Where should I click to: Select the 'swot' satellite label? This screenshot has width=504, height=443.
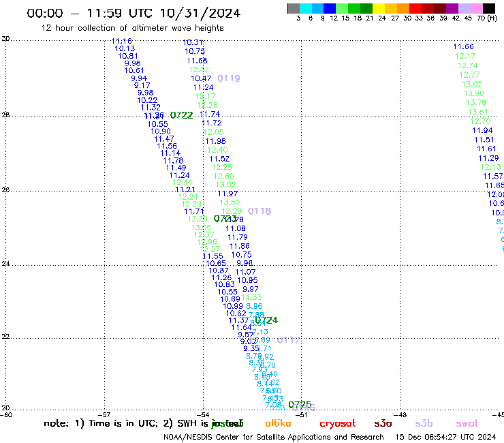tap(467, 423)
